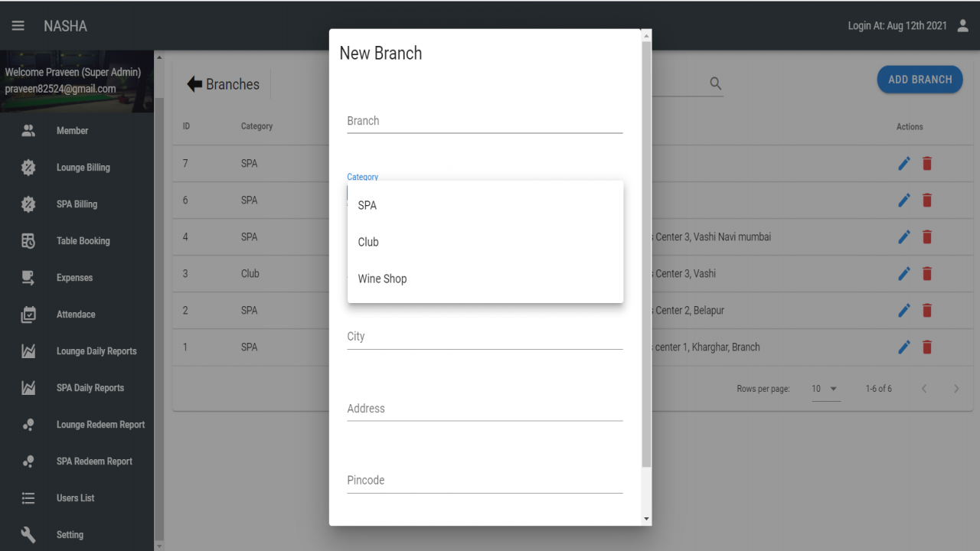Click the Attendace sidebar icon

[28, 315]
